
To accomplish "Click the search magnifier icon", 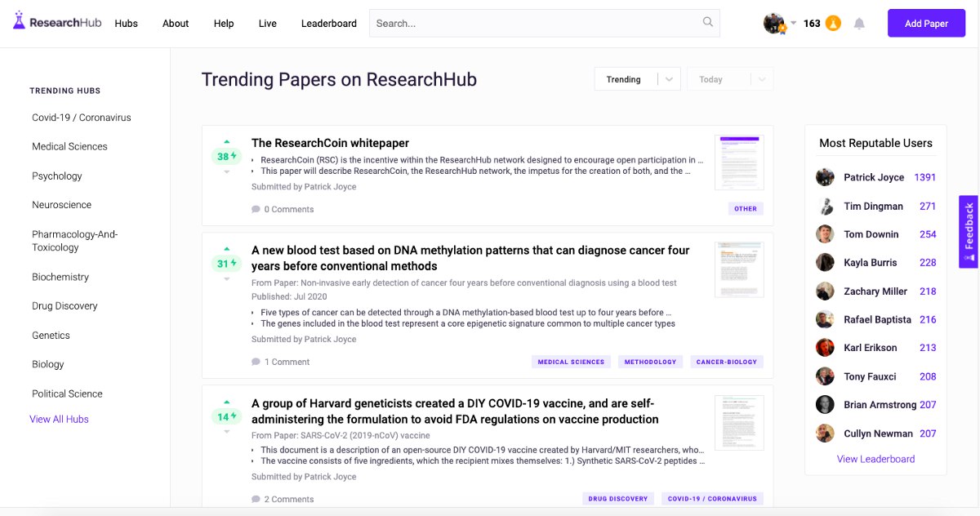I will 708,22.
